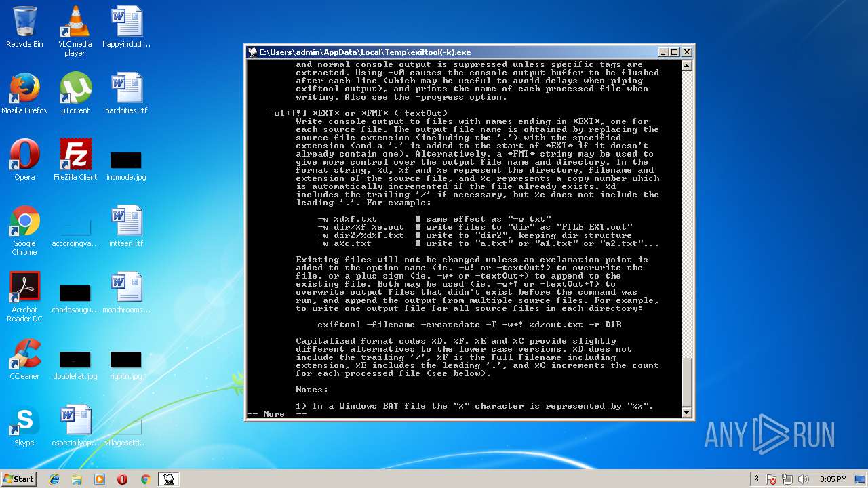The image size is (868, 488).
Task: Open monthrooms document on desktop
Action: pos(126,293)
